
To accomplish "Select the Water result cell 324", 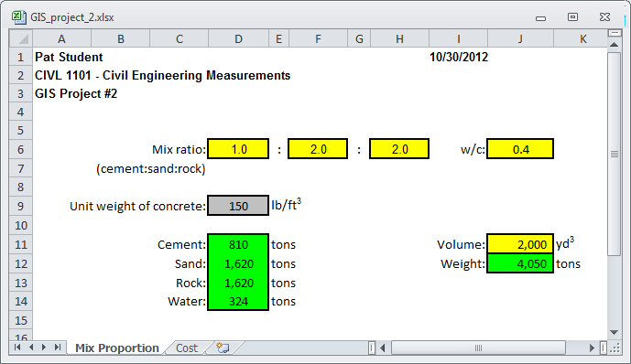I will (x=238, y=301).
